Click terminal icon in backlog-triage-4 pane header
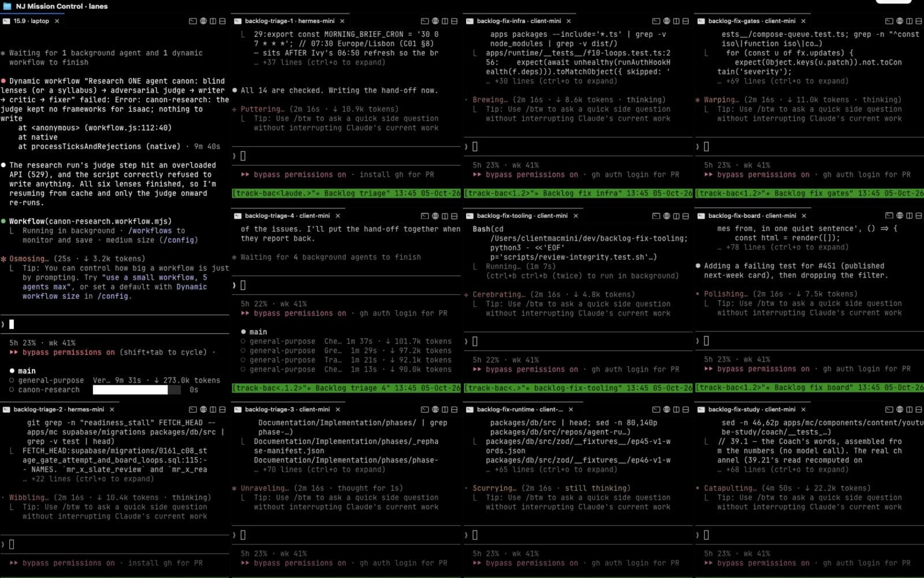The width and height of the screenshot is (924, 578). tap(425, 216)
